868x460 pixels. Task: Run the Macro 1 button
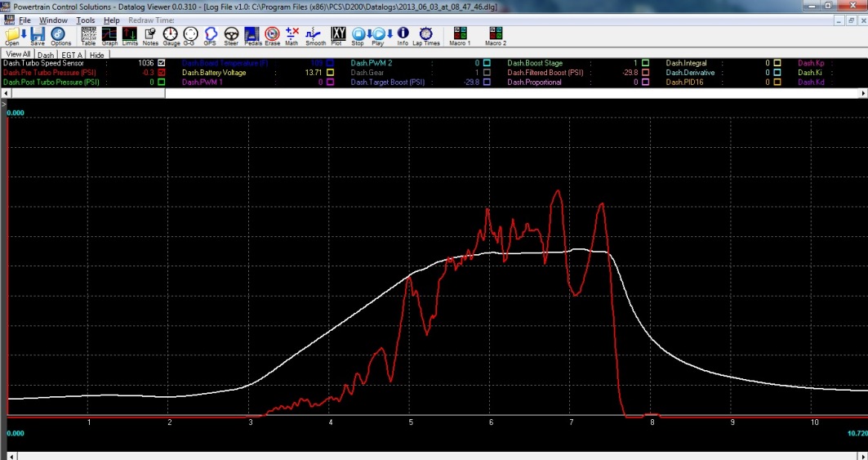[x=460, y=36]
